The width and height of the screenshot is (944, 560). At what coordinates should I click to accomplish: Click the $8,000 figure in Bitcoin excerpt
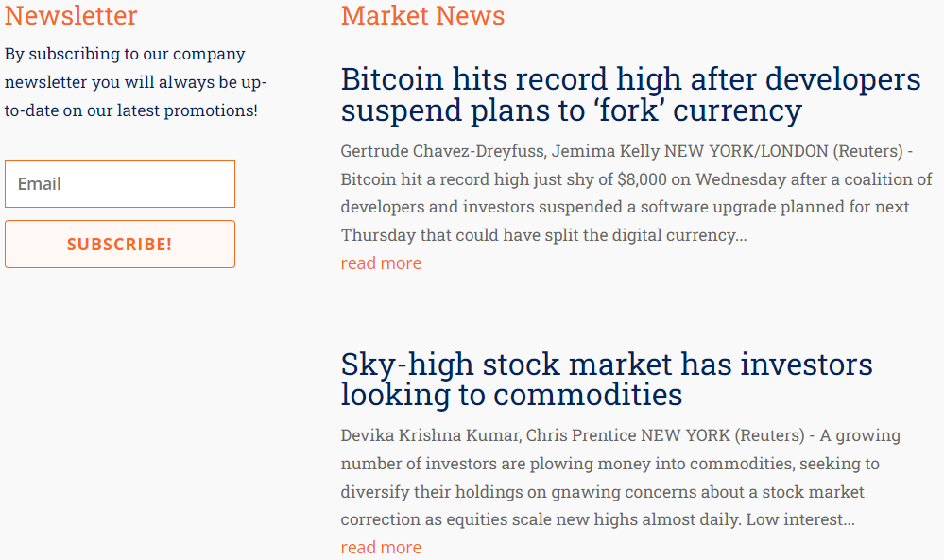pyautogui.click(x=642, y=179)
